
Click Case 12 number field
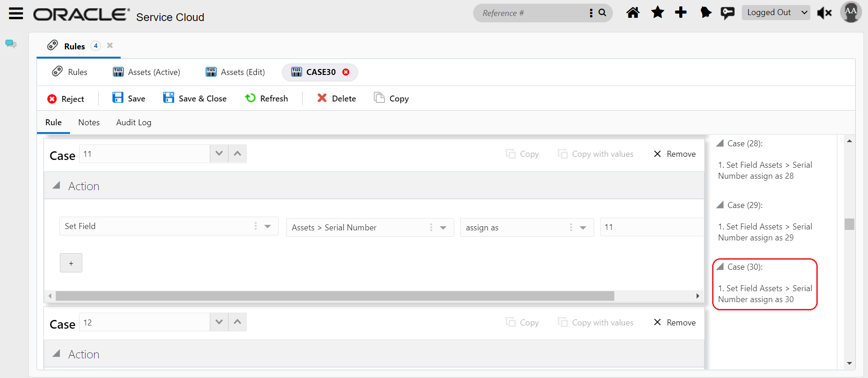(x=144, y=322)
